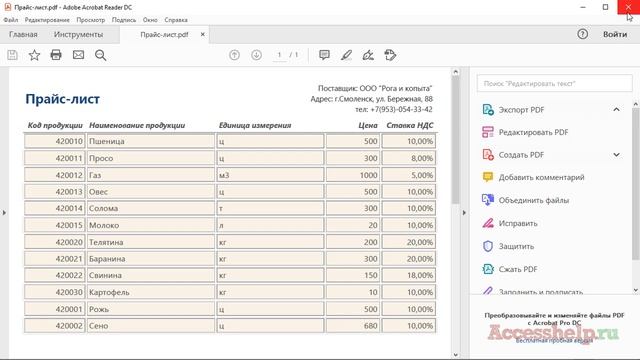Click tools pane scrollbar down arrow
The image size is (640, 360).
(636, 290)
